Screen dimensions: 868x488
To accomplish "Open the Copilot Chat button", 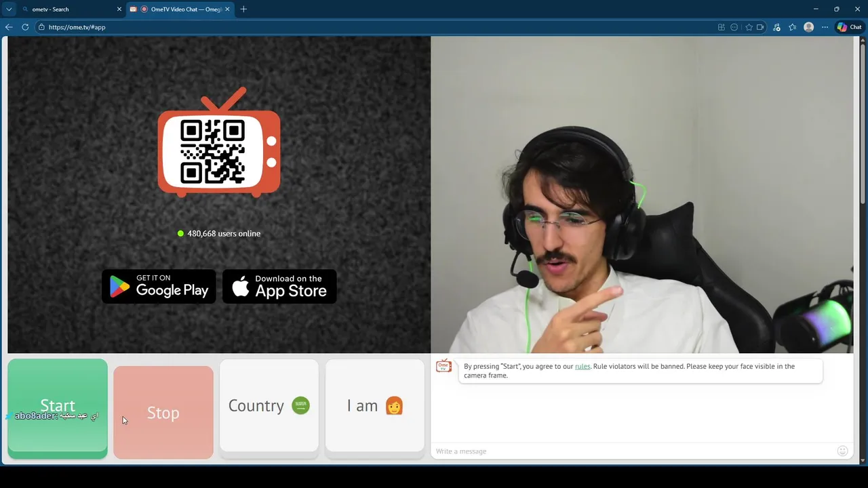I will 849,27.
